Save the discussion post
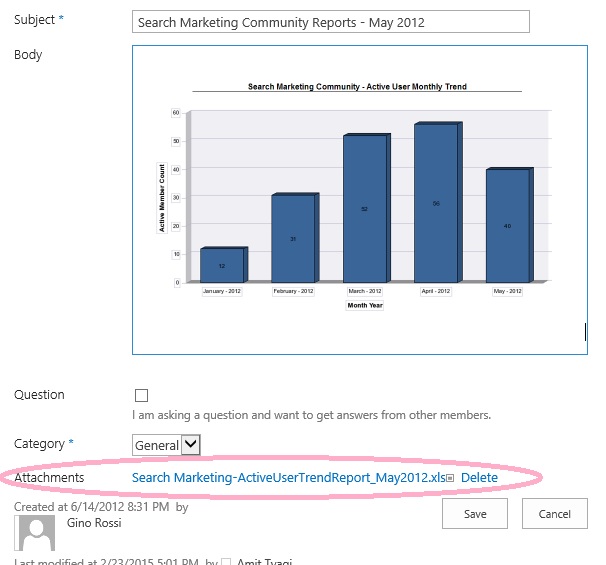 tap(475, 514)
